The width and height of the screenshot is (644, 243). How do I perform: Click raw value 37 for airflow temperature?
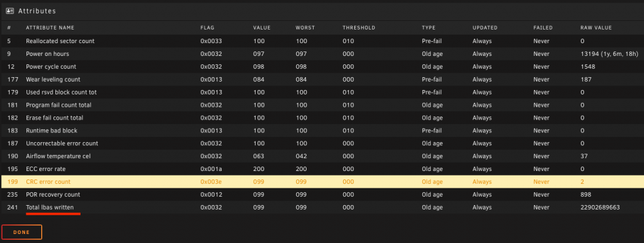point(585,156)
